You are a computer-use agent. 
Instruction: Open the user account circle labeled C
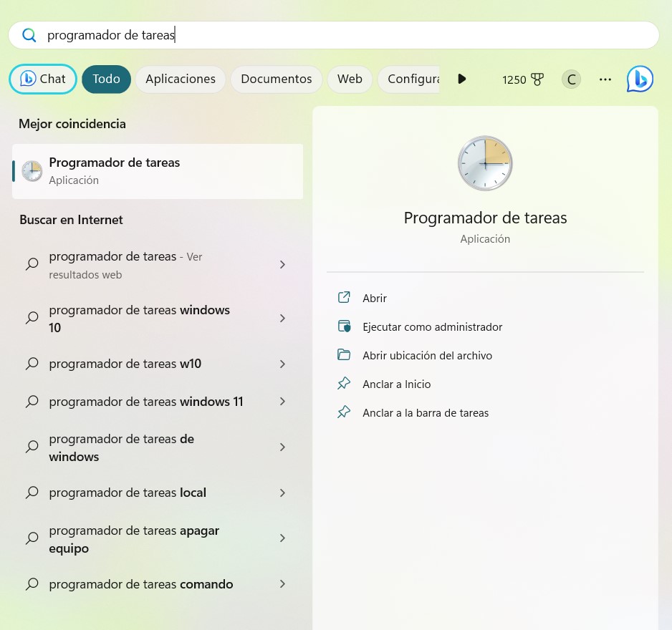click(571, 79)
